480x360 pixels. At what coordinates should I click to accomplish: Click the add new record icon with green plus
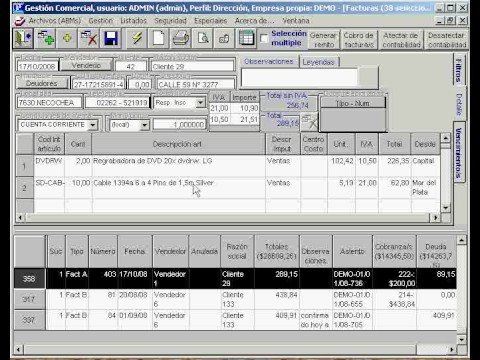point(46,38)
